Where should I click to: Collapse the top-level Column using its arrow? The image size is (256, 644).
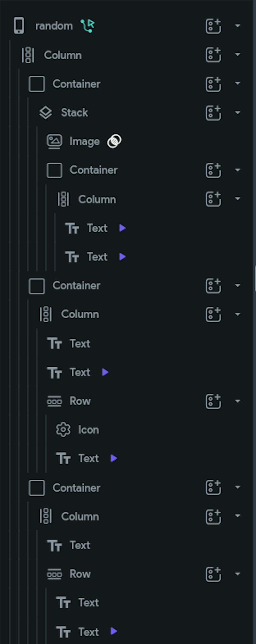pyautogui.click(x=238, y=55)
